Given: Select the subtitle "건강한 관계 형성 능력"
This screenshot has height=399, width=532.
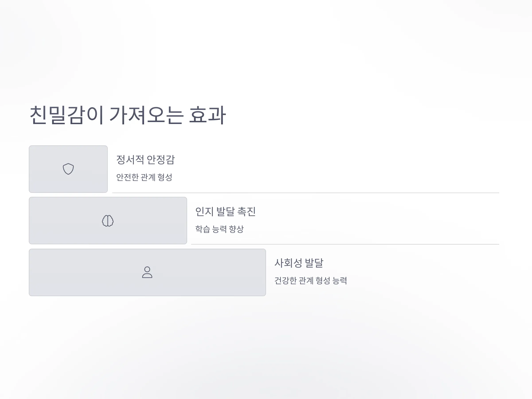Looking at the screenshot, I should (311, 280).
